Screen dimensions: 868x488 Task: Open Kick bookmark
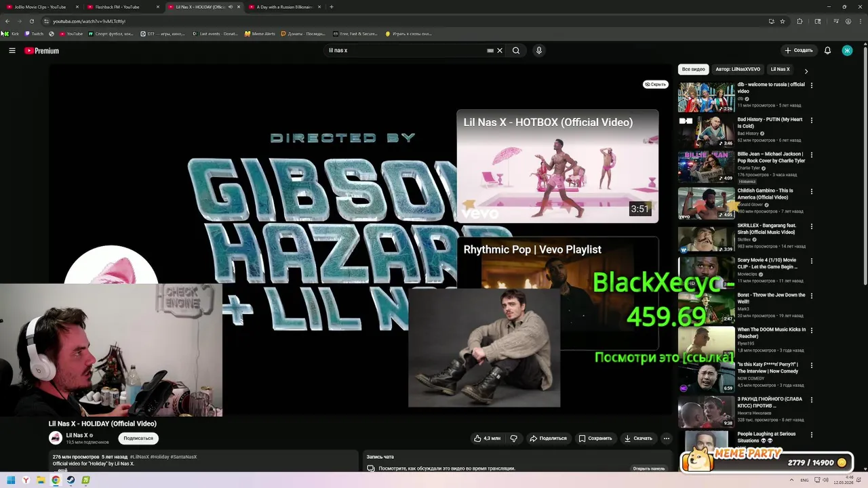click(x=11, y=33)
